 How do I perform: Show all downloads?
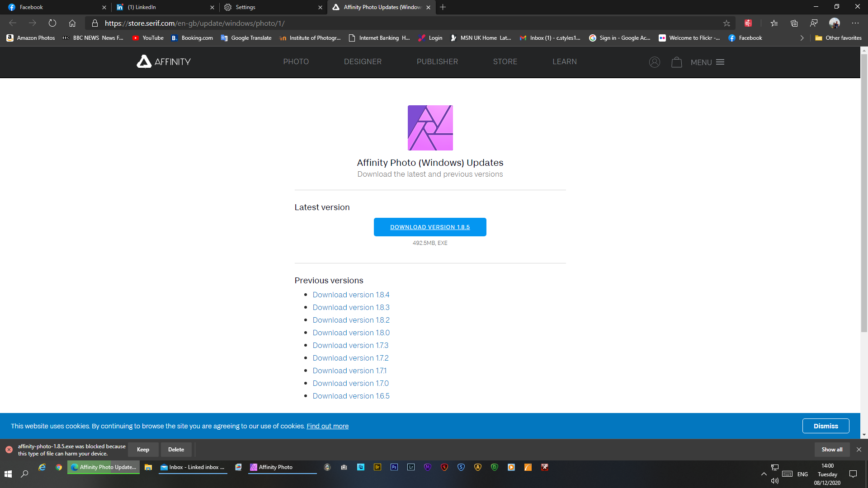click(832, 450)
